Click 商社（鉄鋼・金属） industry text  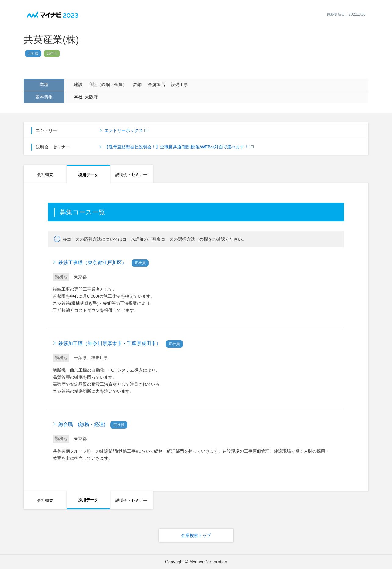[x=107, y=85]
